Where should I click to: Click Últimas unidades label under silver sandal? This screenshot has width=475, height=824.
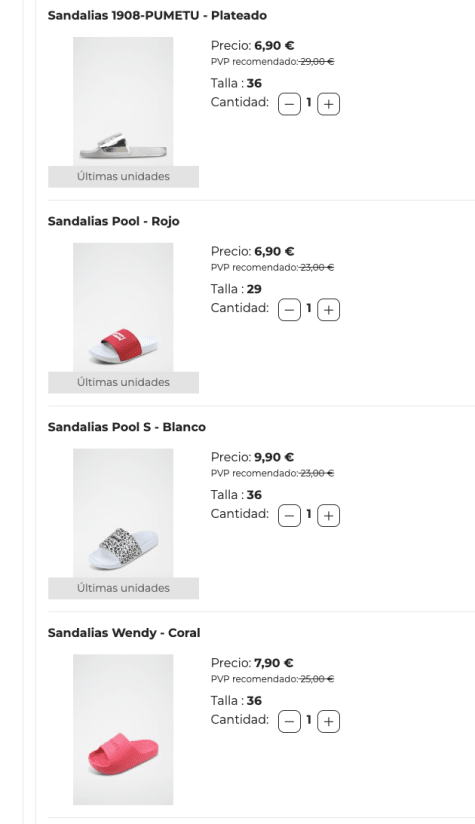tap(123, 177)
